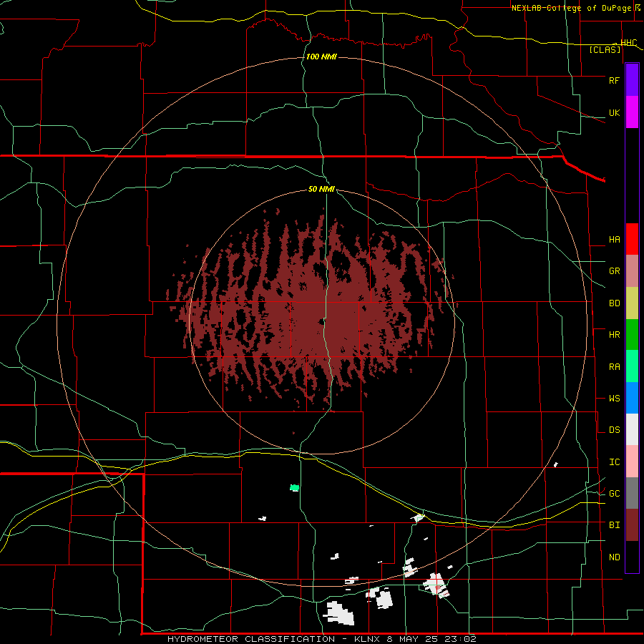Click the RF legend label
This screenshot has width=644, height=644.
(614, 80)
